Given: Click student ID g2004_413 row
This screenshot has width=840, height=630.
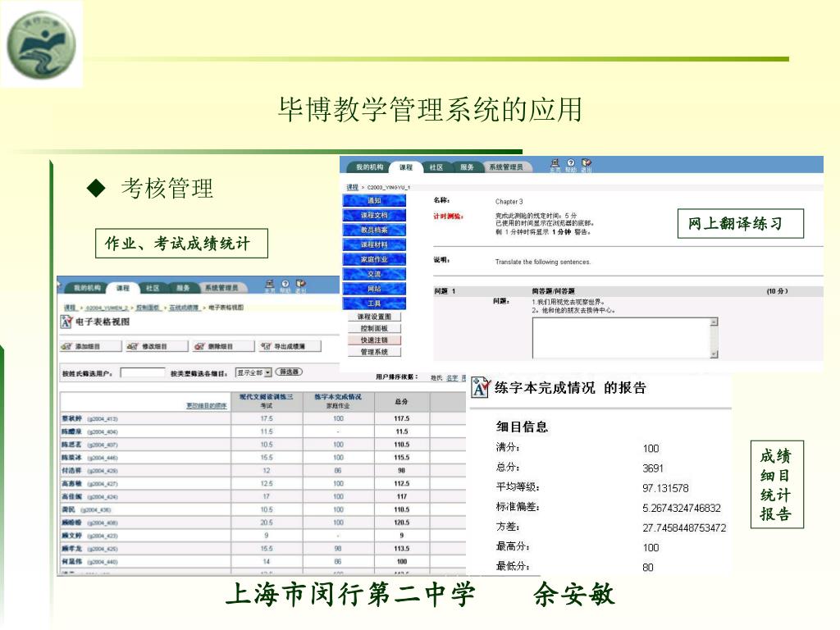Looking at the screenshot, I should pyautogui.click(x=102, y=418).
